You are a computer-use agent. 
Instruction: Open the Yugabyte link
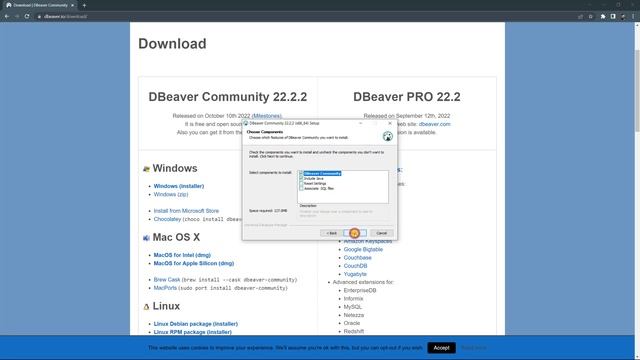pyautogui.click(x=355, y=274)
